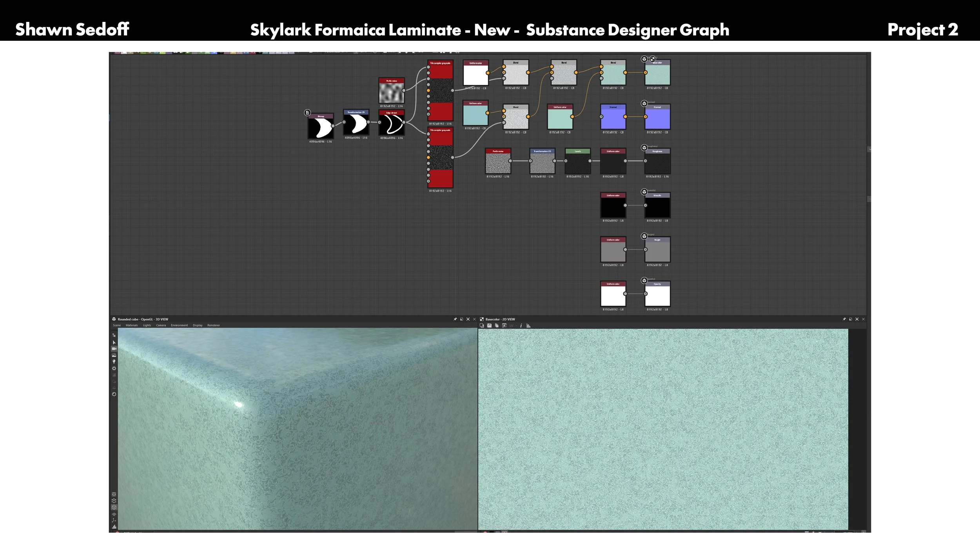Click the 3D view fullscreen icon
Screen dimensions: 980x551
pyautogui.click(x=468, y=319)
